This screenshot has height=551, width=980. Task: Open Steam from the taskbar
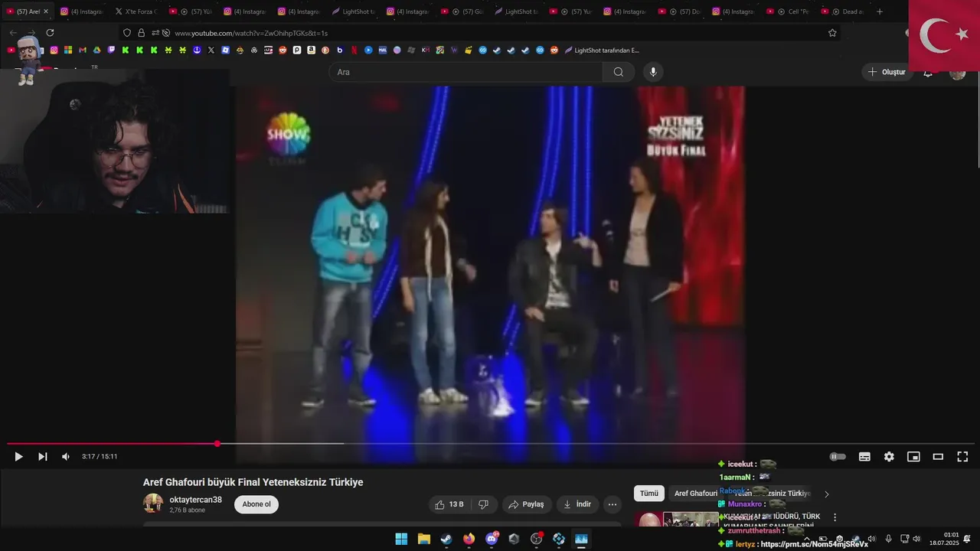(446, 539)
